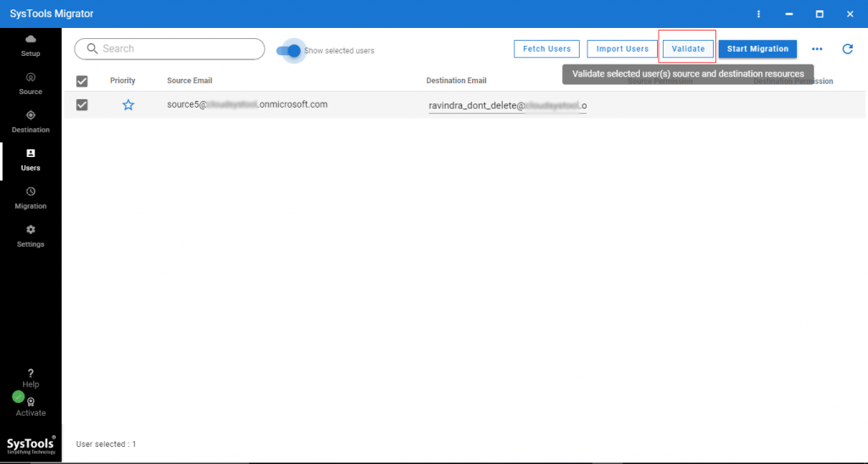This screenshot has height=464, width=868.
Task: Maximize the SysTools Migrator window
Action: (x=820, y=14)
